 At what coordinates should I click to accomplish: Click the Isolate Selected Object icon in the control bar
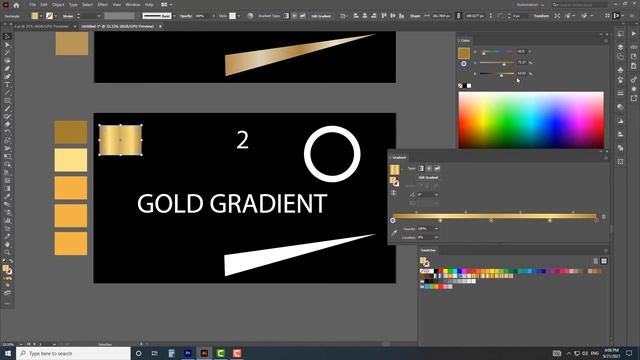[557, 16]
